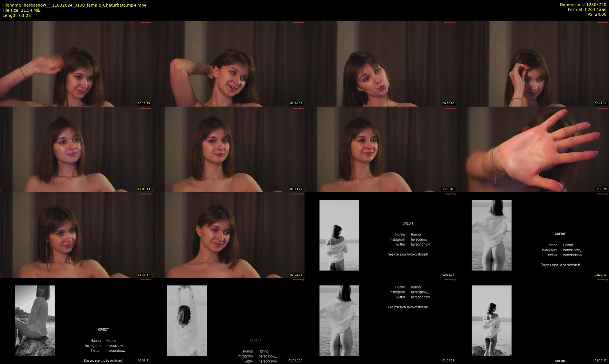Open the thumbnail at 00:36.86
Viewport: 609px width, 364px height.
pos(380,63)
